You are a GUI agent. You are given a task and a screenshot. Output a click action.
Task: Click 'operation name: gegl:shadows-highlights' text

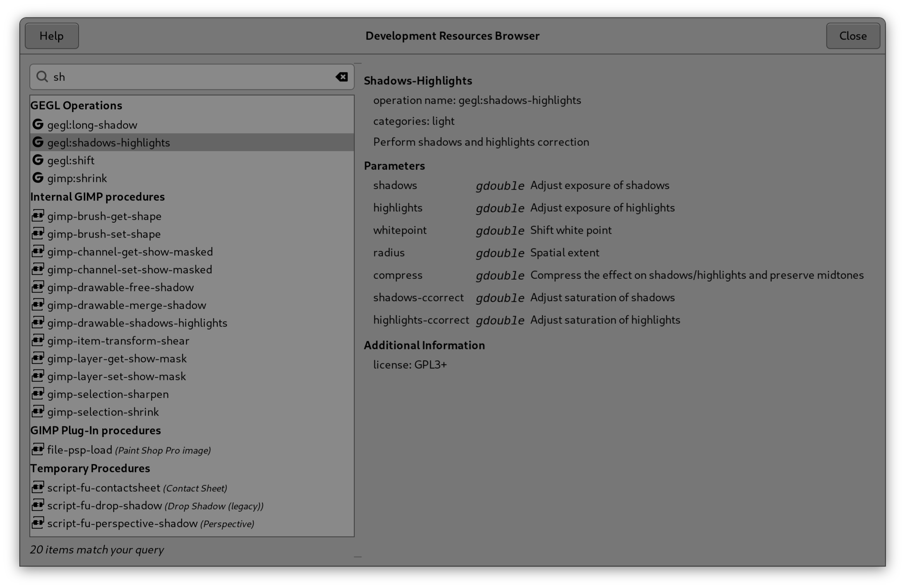[x=477, y=100]
